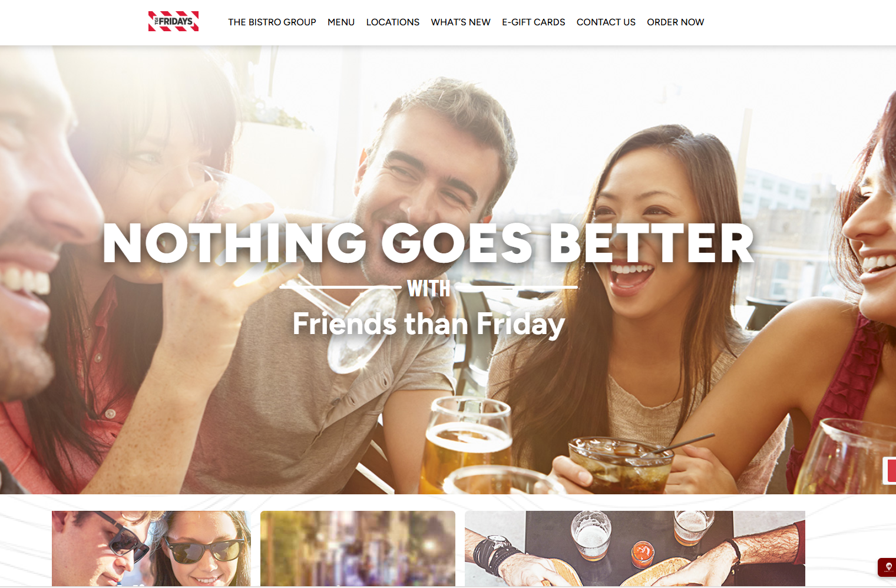Image resolution: width=896 pixels, height=588 pixels.
Task: Go to Contact Us page
Action: (606, 22)
